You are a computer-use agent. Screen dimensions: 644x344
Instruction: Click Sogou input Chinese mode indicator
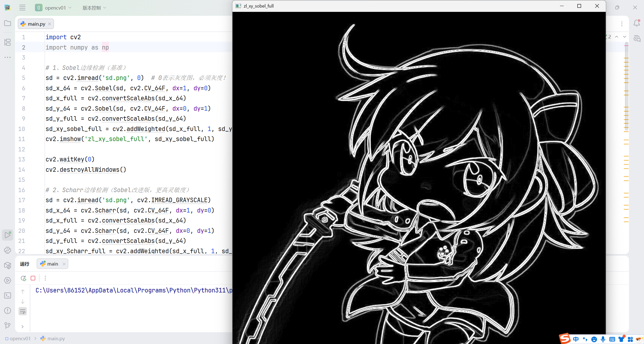coord(576,339)
